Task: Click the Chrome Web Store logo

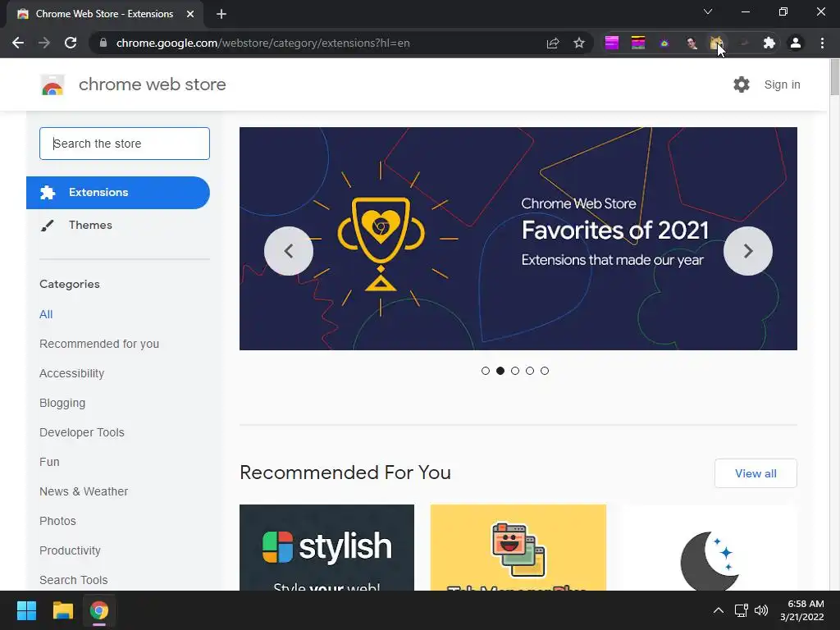Action: point(52,84)
